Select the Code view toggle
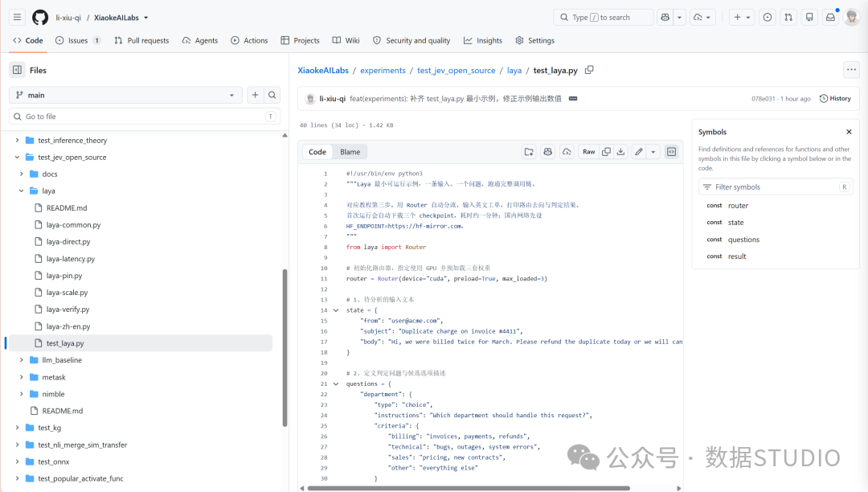This screenshot has height=492, width=868. coord(317,152)
